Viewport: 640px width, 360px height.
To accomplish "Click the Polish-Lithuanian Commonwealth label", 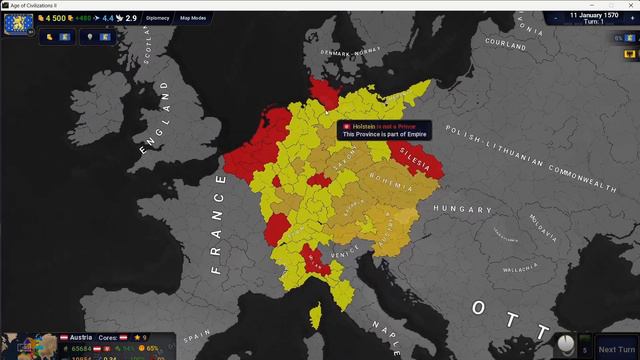I will click(x=531, y=158).
